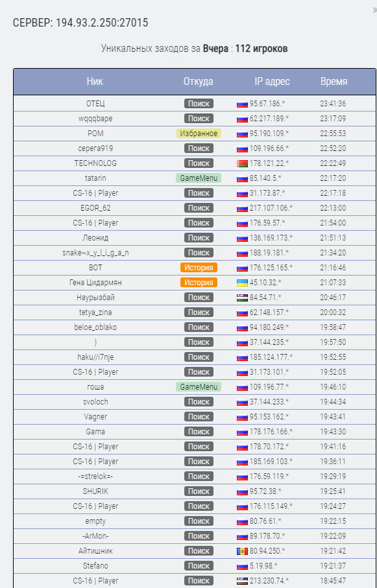Click the Поиск badge in ОТЕЦ row

tap(199, 104)
